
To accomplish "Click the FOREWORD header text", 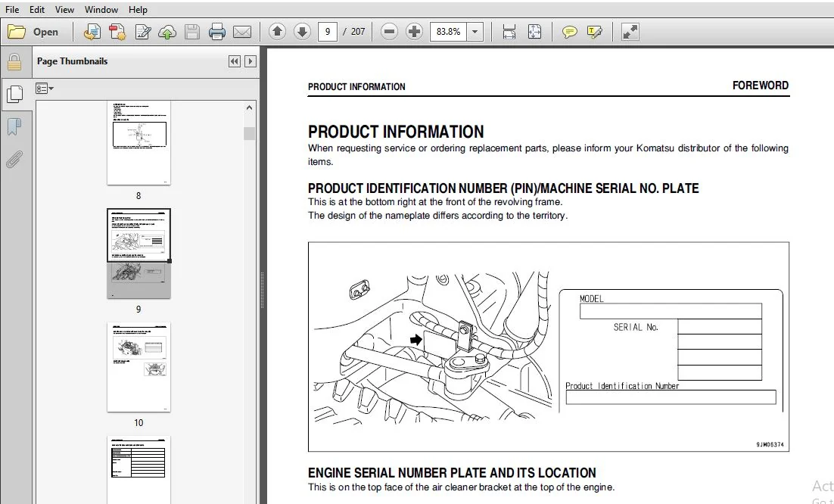I will tap(760, 86).
